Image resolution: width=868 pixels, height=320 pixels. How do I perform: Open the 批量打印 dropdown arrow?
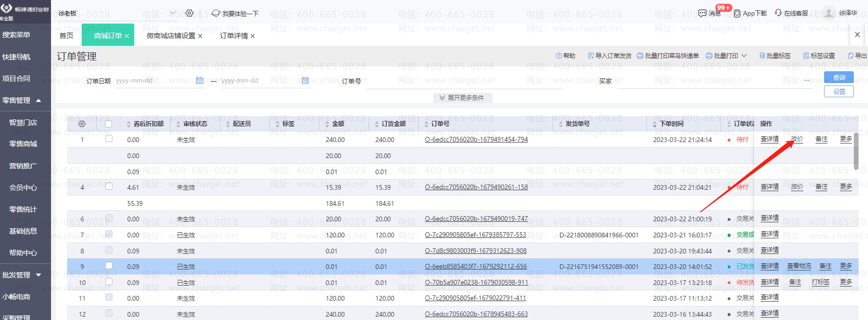click(x=744, y=56)
